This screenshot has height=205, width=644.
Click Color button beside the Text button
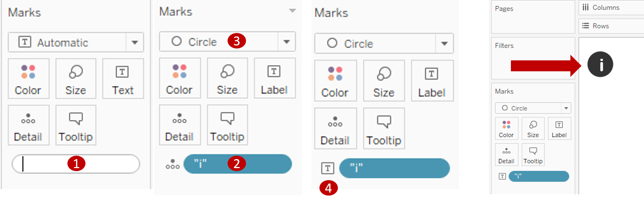[x=28, y=78]
